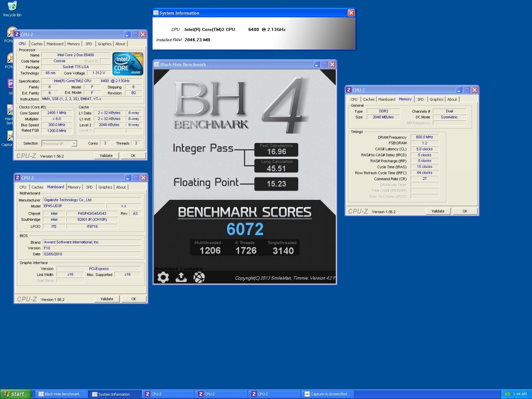Click the first CPU-Z taskbar button

[168, 394]
